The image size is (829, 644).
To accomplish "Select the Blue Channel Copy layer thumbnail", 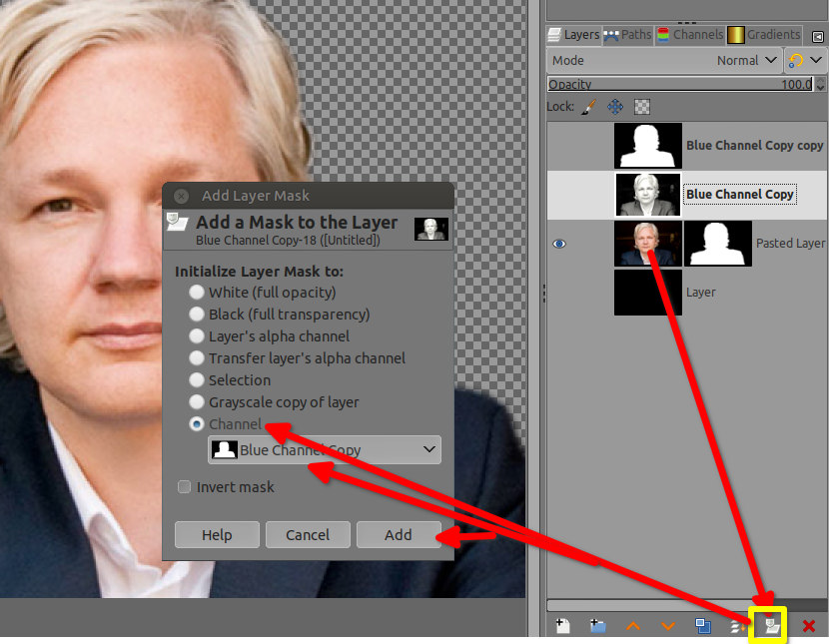I will [x=648, y=195].
